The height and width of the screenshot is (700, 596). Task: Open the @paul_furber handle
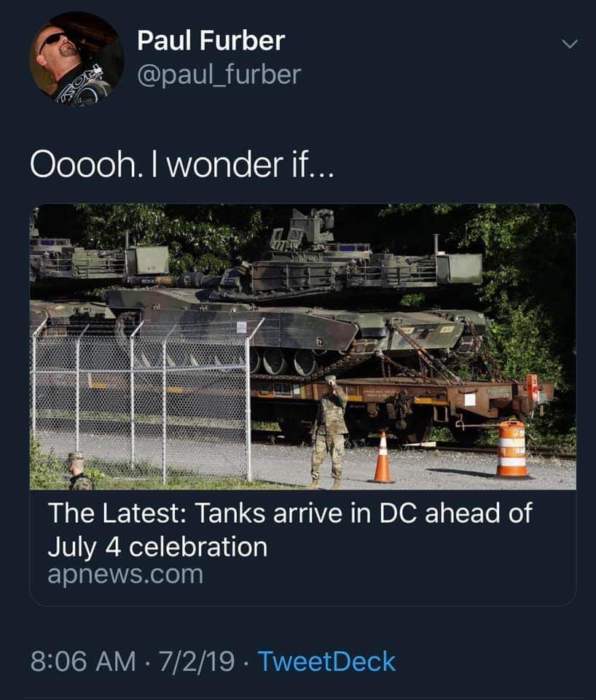[219, 74]
